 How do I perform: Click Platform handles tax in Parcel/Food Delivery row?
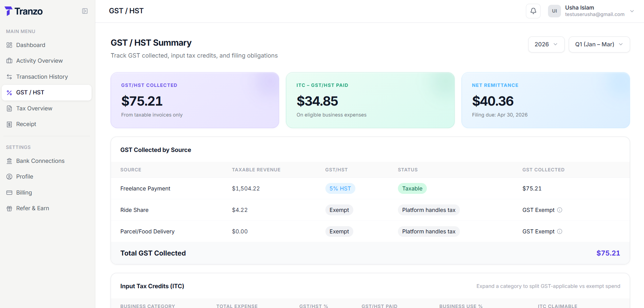(x=429, y=231)
